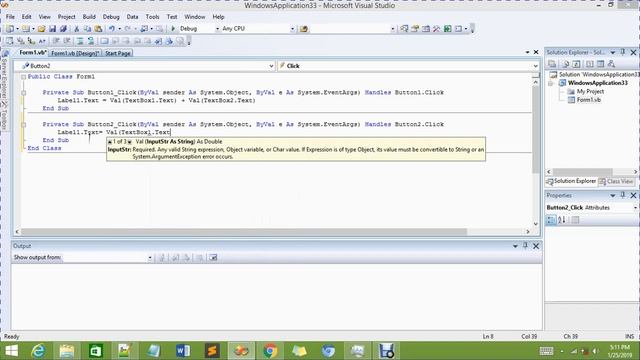Click the code editor vertical scrollbar
640x360 pixels.
pyautogui.click(x=536, y=129)
